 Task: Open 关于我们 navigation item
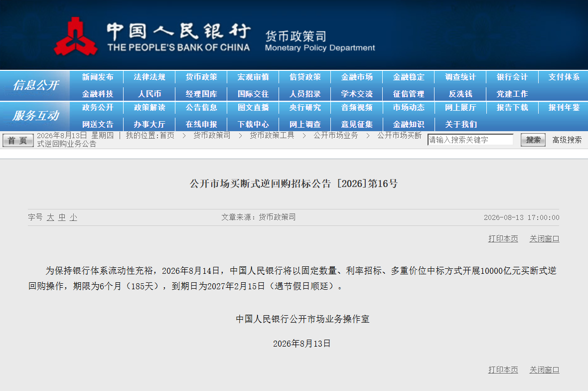click(x=460, y=124)
